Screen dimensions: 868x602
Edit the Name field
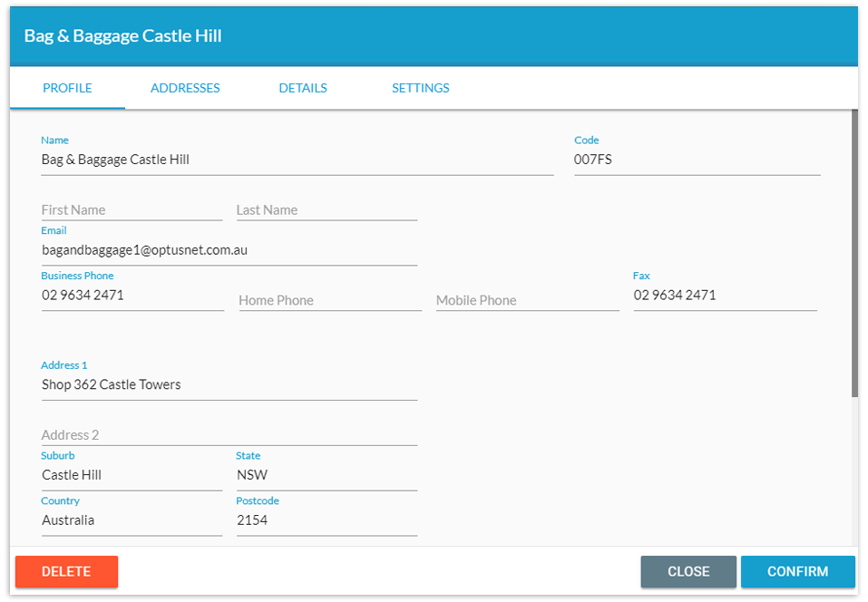(x=297, y=160)
